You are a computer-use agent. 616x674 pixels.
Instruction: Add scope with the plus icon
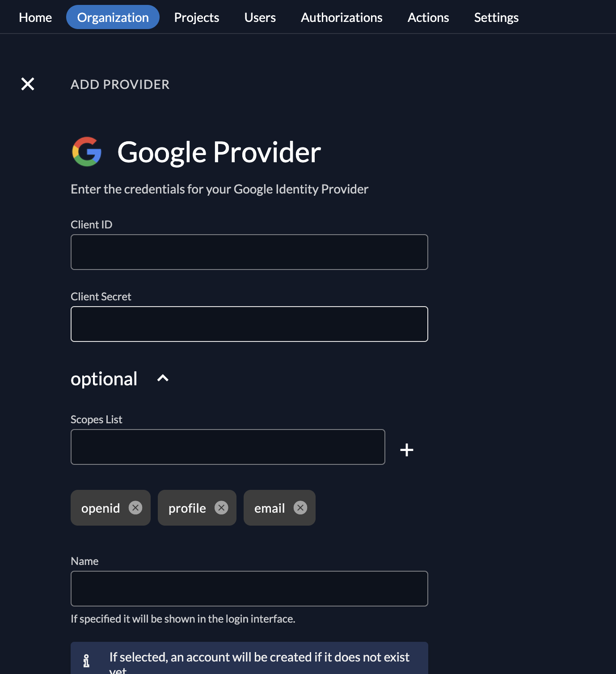pyautogui.click(x=406, y=450)
